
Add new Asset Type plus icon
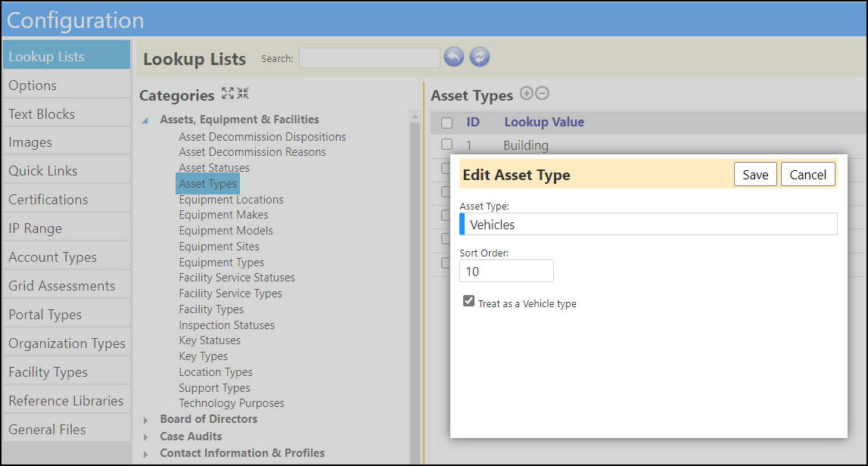527,94
